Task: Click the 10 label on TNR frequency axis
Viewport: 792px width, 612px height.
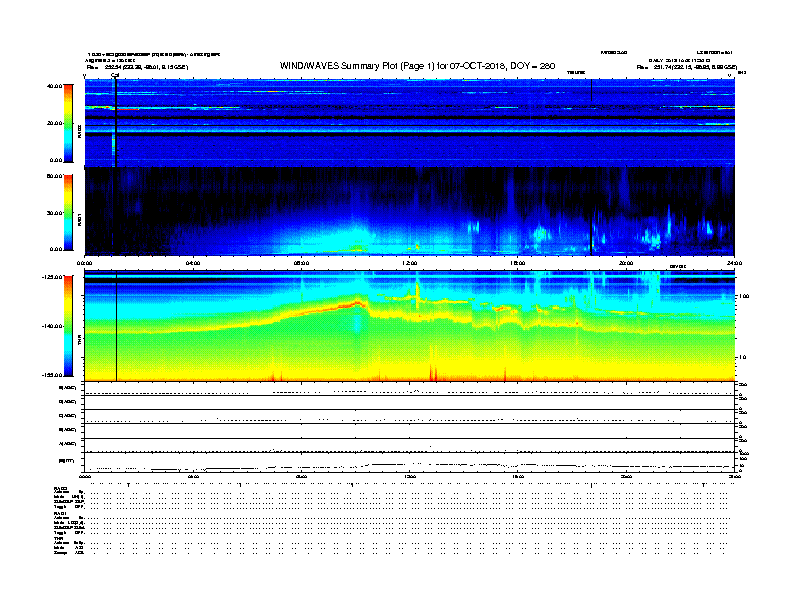Action: click(x=742, y=358)
